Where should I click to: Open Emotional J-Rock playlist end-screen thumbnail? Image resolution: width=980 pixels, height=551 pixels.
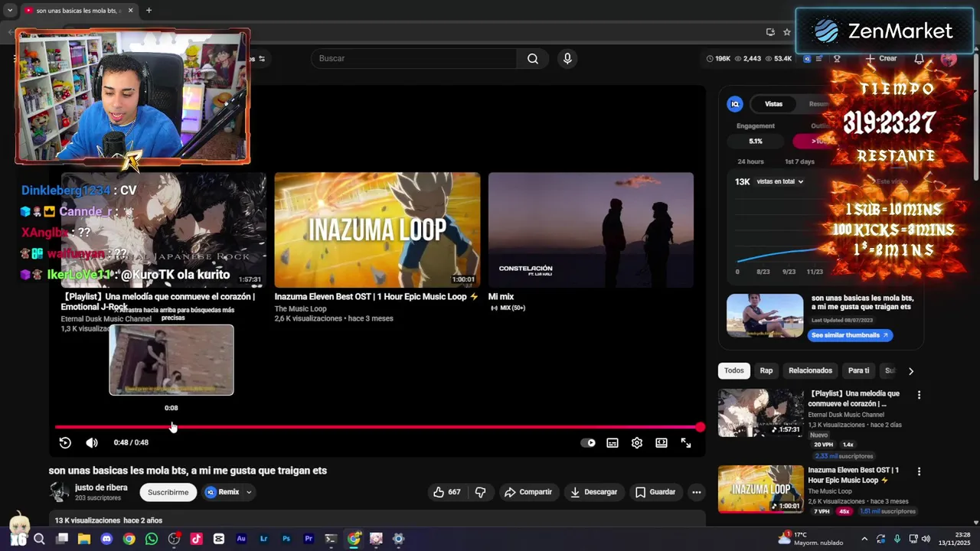164,230
